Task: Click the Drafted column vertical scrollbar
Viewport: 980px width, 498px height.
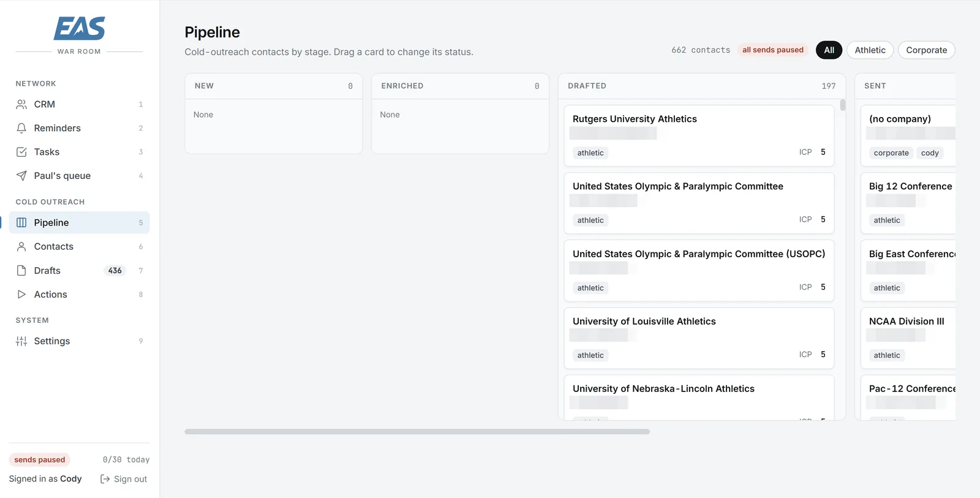Action: [x=843, y=105]
